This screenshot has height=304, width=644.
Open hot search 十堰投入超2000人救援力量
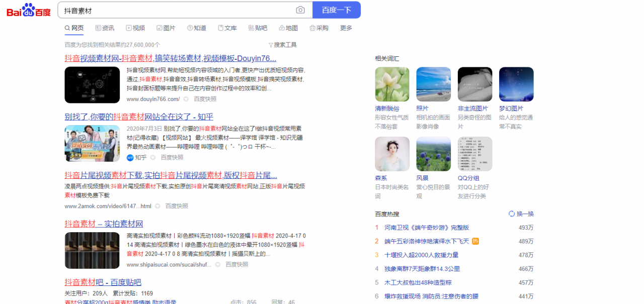[x=422, y=255]
